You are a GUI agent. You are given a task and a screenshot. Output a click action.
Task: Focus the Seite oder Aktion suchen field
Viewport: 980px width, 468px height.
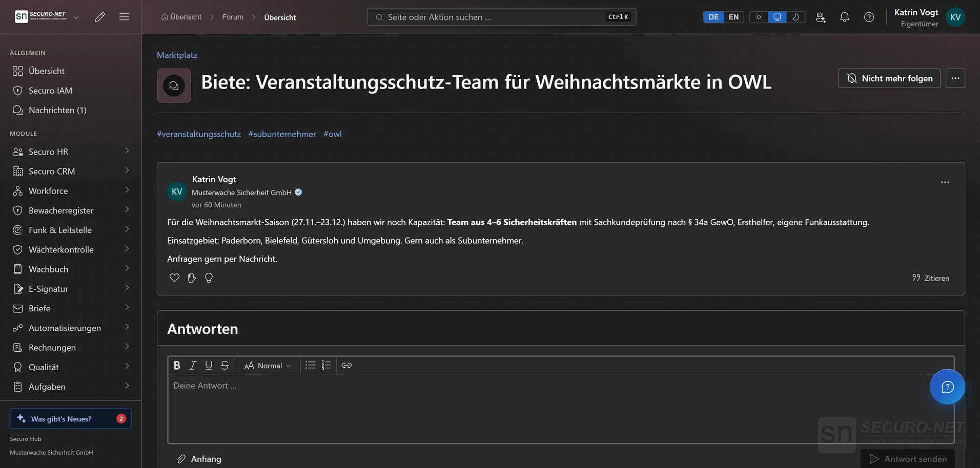pos(501,17)
